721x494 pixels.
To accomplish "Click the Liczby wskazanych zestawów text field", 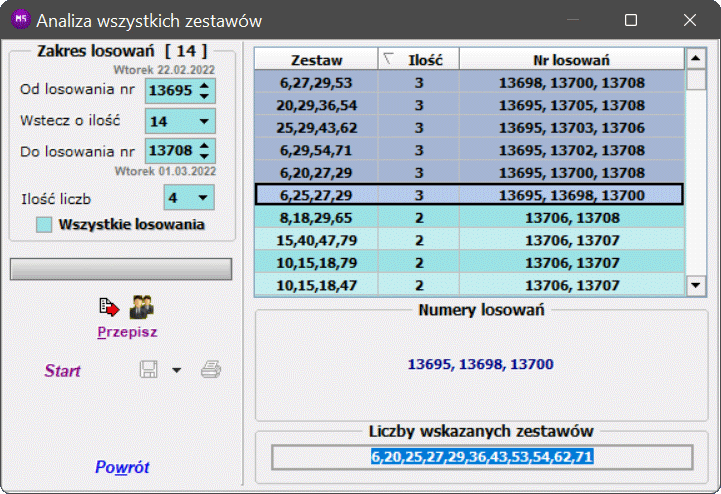I will click(x=482, y=457).
